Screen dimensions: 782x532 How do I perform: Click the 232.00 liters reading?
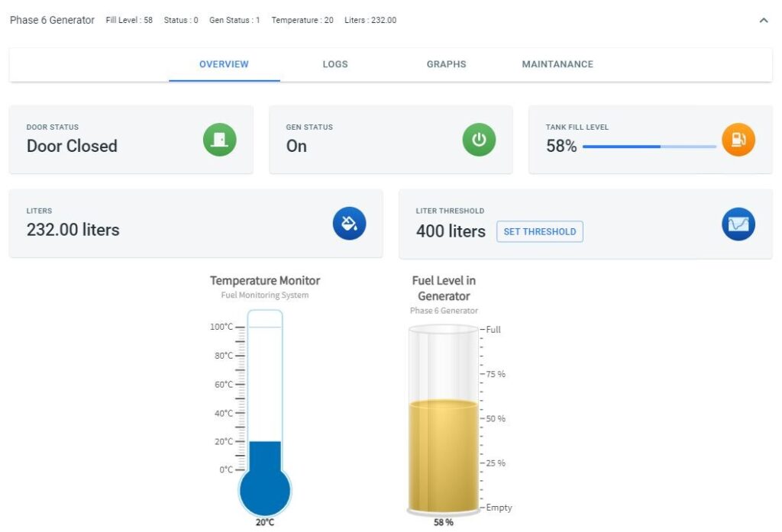73,230
